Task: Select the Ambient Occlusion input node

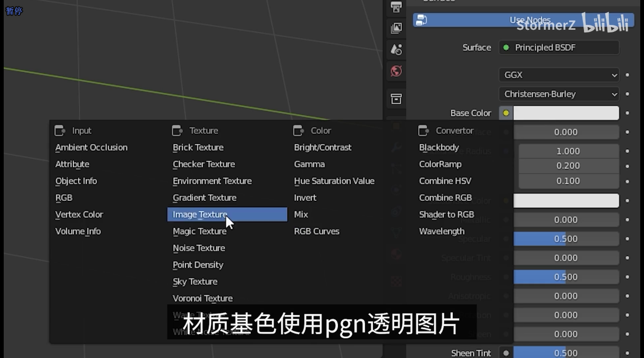Action: pos(91,147)
